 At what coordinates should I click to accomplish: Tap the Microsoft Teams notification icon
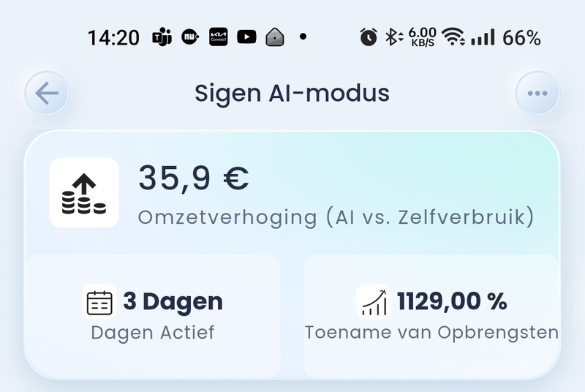click(x=162, y=37)
